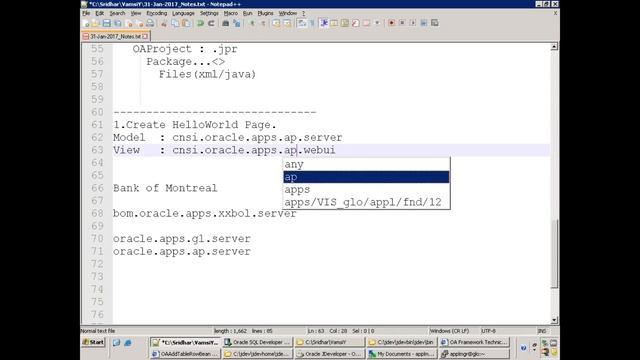The width and height of the screenshot is (640, 360).
Task: Click the 'bom.oracle.apps.xxbol.server' line
Action: (x=204, y=213)
